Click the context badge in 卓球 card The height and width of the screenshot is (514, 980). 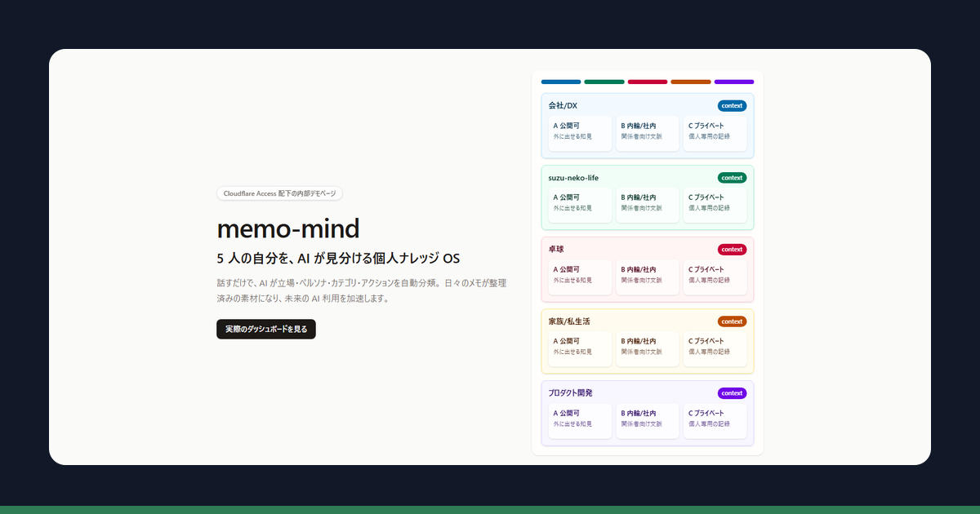(733, 249)
